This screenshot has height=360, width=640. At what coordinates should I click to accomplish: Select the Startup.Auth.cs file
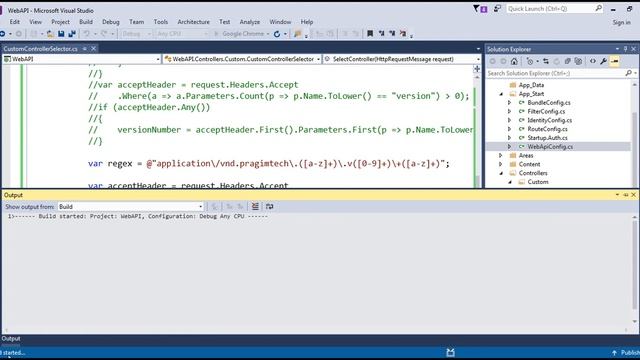click(547, 138)
